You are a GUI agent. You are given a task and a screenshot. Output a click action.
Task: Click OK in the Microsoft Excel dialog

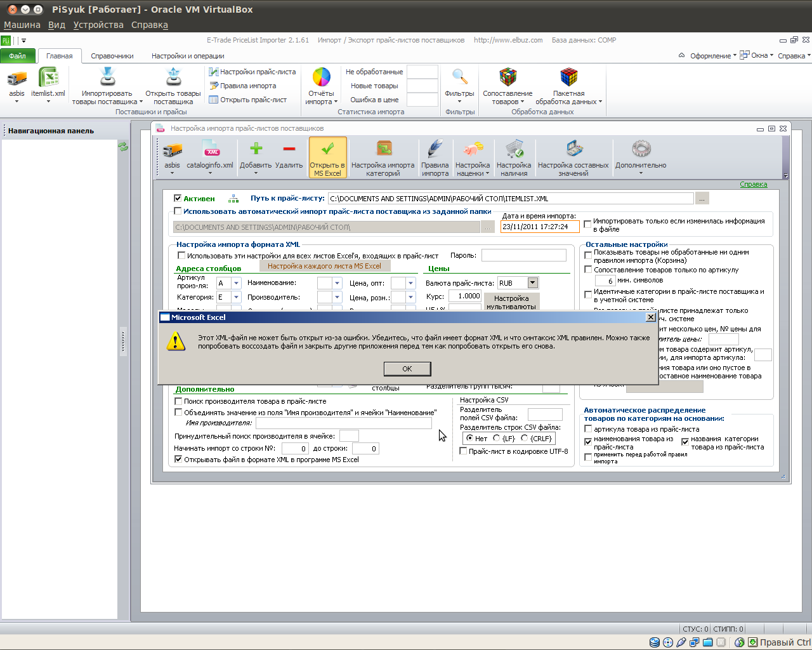click(407, 369)
